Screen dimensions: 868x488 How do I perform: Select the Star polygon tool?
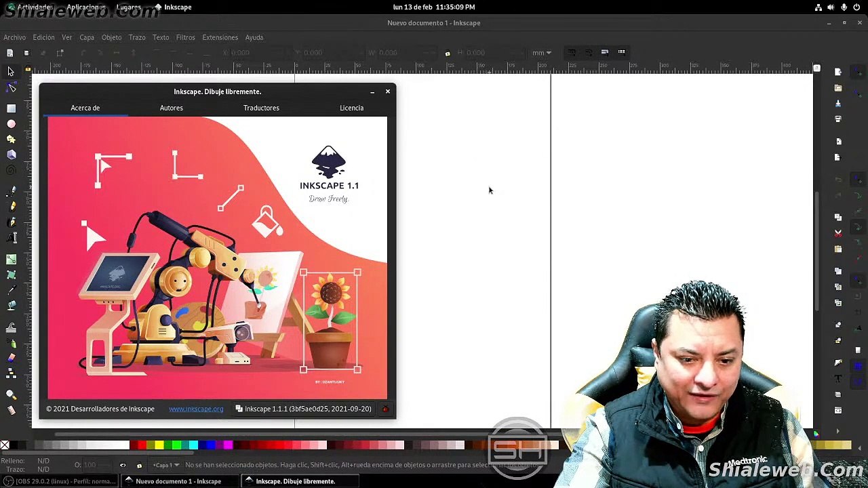pos(11,140)
